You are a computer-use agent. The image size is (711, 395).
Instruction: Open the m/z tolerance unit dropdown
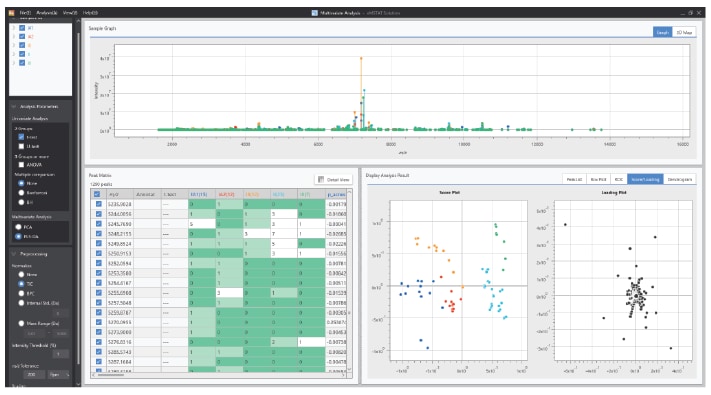click(59, 375)
